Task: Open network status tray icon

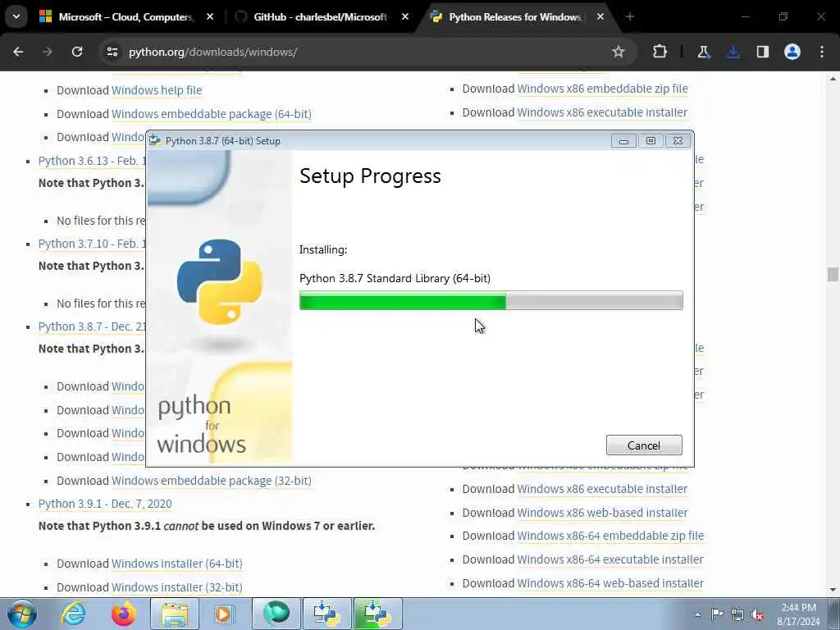Action: click(x=737, y=614)
